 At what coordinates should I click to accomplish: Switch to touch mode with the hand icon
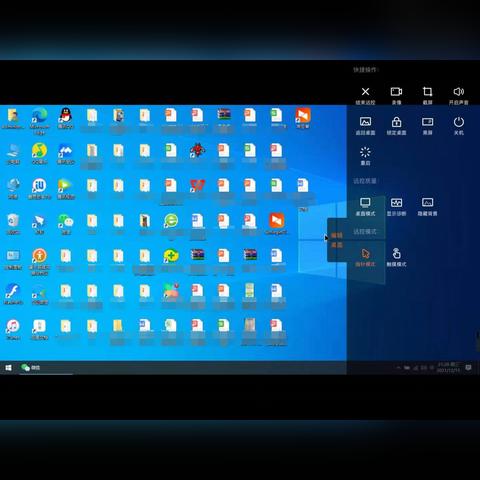[396, 257]
